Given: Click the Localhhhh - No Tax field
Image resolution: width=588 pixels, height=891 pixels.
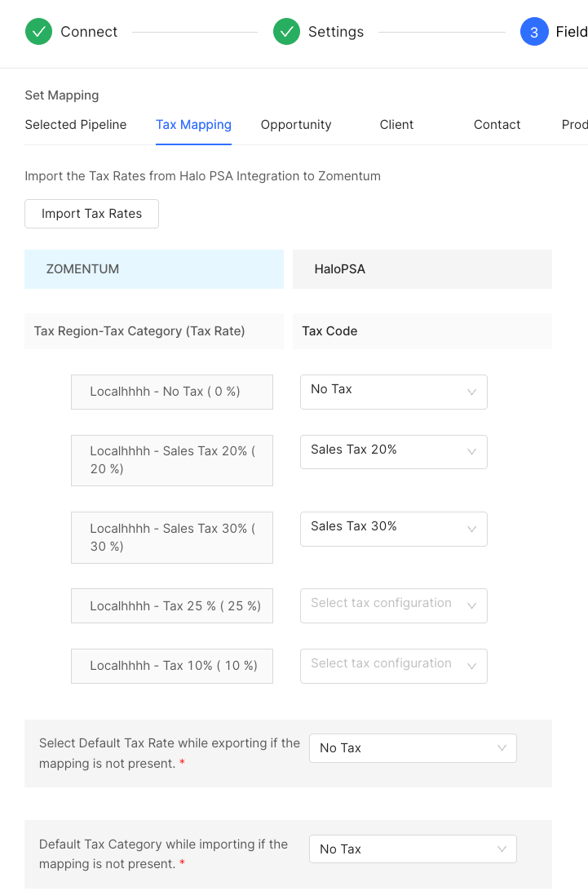Looking at the screenshot, I should tap(172, 392).
